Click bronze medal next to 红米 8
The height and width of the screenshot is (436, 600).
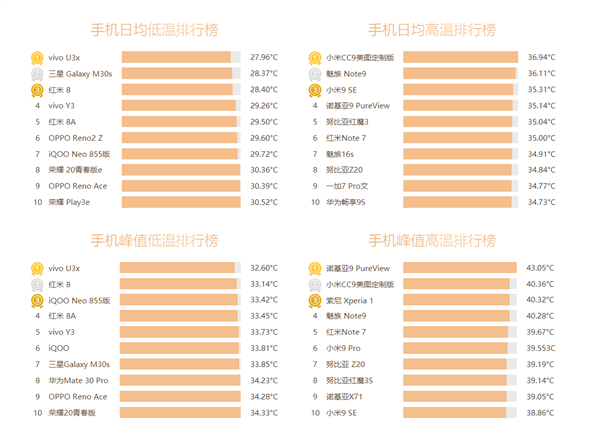point(37,90)
